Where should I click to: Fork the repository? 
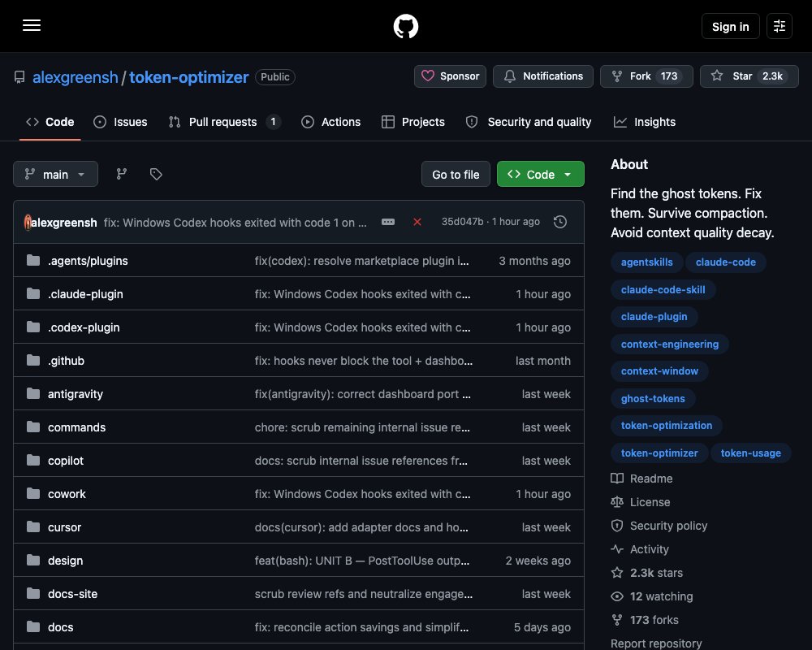[x=646, y=76]
